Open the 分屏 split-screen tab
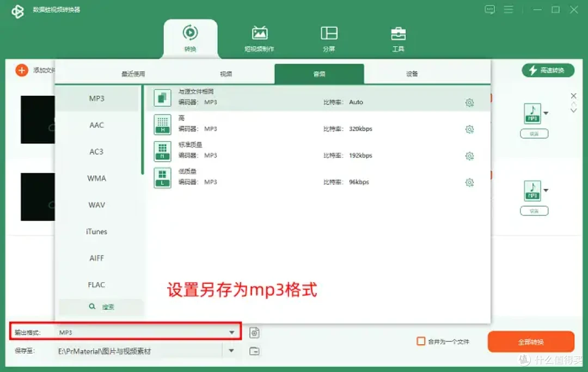Screen dimensions: 588x372 pos(329,39)
